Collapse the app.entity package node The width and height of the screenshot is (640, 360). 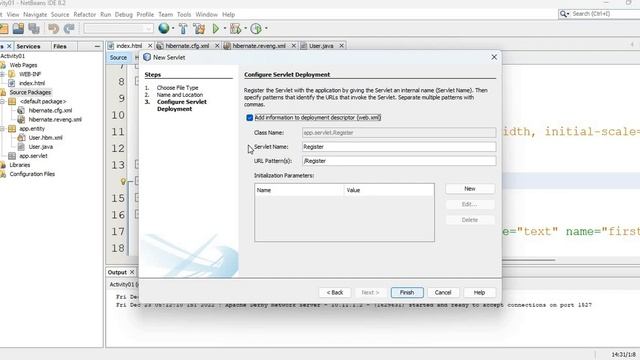[x=2, y=129]
